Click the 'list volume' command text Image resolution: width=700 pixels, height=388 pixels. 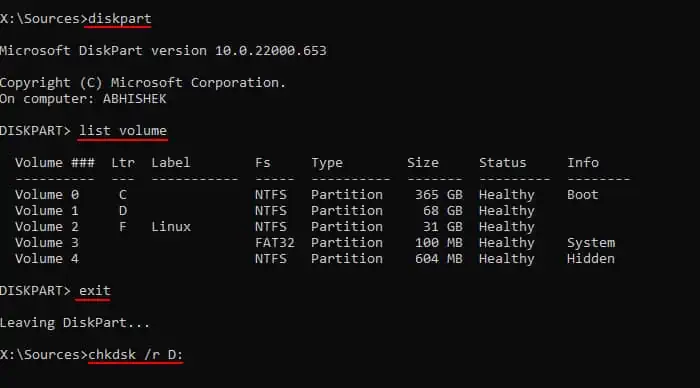click(123, 131)
